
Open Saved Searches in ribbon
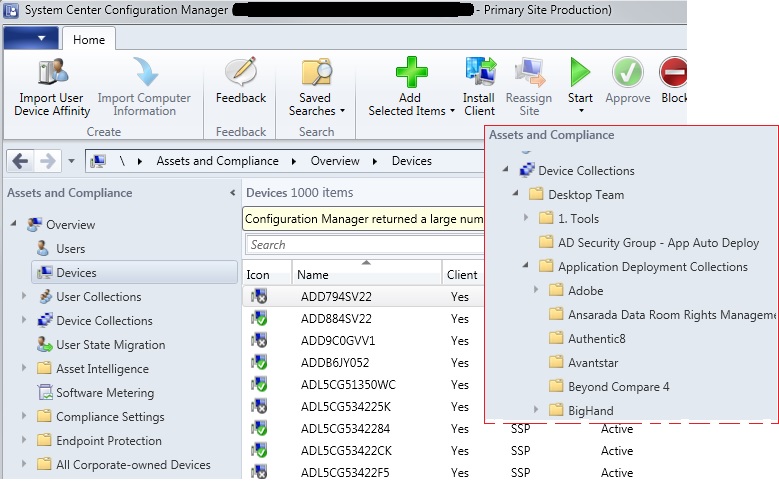tap(316, 87)
